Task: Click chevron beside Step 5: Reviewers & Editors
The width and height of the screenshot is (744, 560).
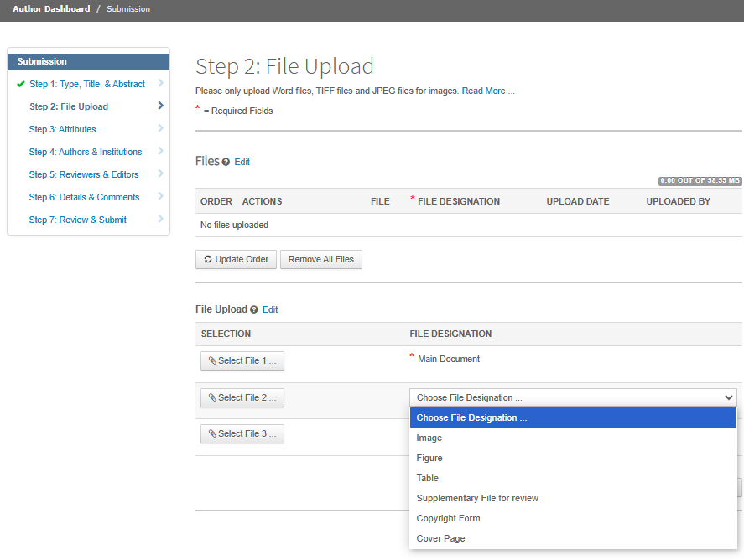Action: [x=160, y=173]
